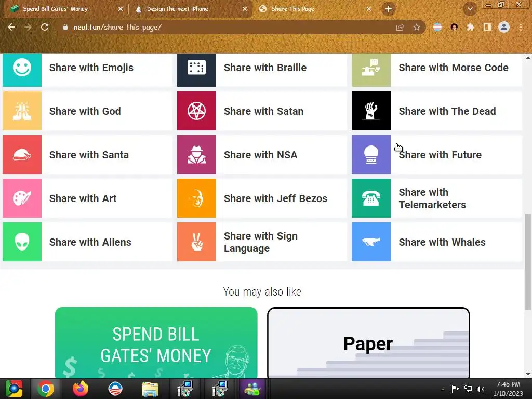Click Share with Aliens text
Image resolution: width=532 pixels, height=399 pixels.
pyautogui.click(x=90, y=242)
